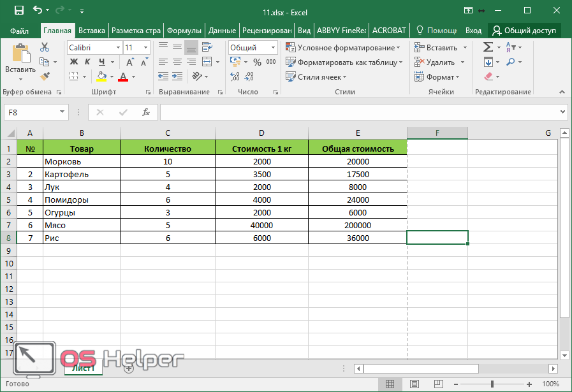Select cell containing Картофель

pyautogui.click(x=81, y=174)
